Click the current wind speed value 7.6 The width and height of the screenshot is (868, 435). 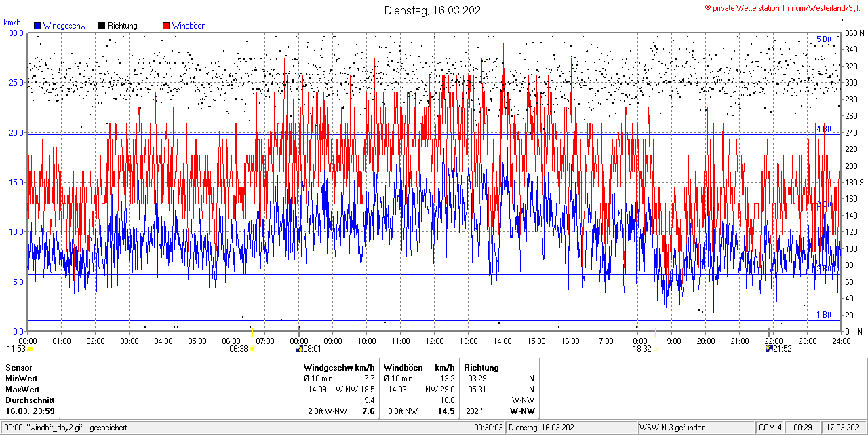click(368, 411)
